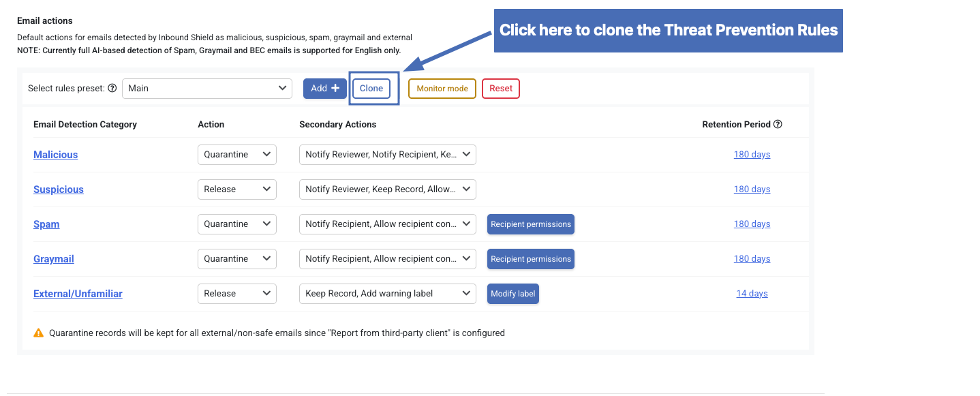This screenshot has height=396, width=980.
Task: Enable Monitor mode
Action: click(x=442, y=89)
